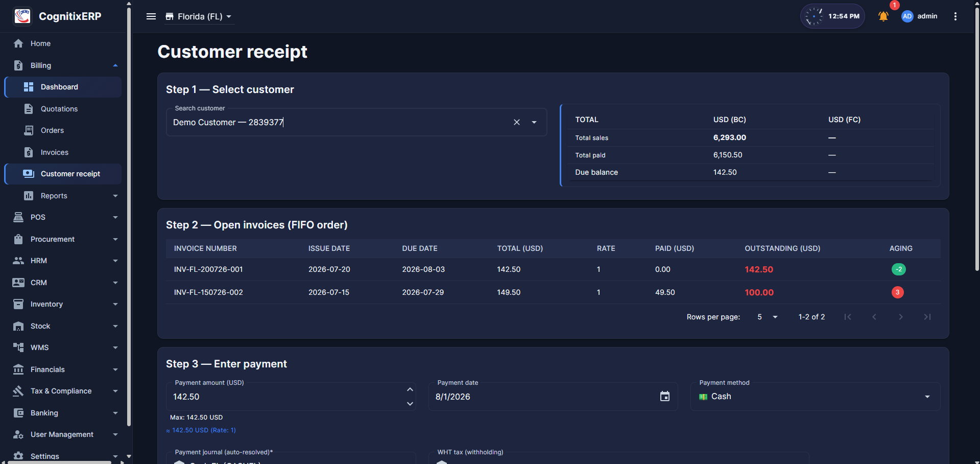Click the WMS icon

click(x=18, y=347)
